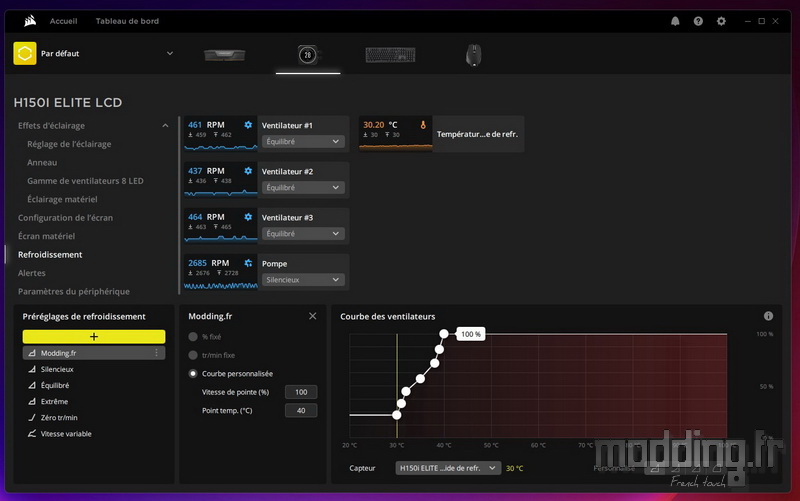Open Éclairage matériel section
The width and height of the screenshot is (800, 501).
click(62, 199)
